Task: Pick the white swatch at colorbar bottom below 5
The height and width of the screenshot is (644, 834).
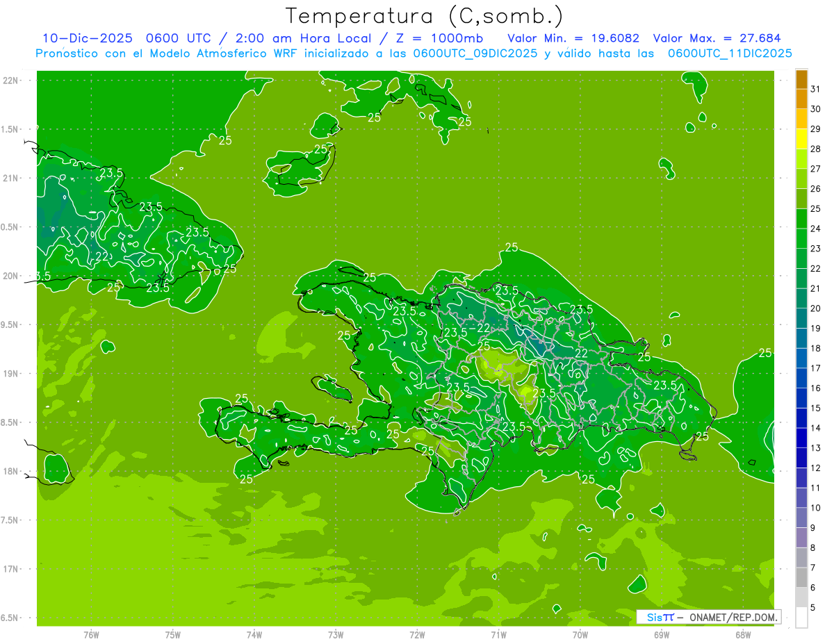Action: pos(801,618)
